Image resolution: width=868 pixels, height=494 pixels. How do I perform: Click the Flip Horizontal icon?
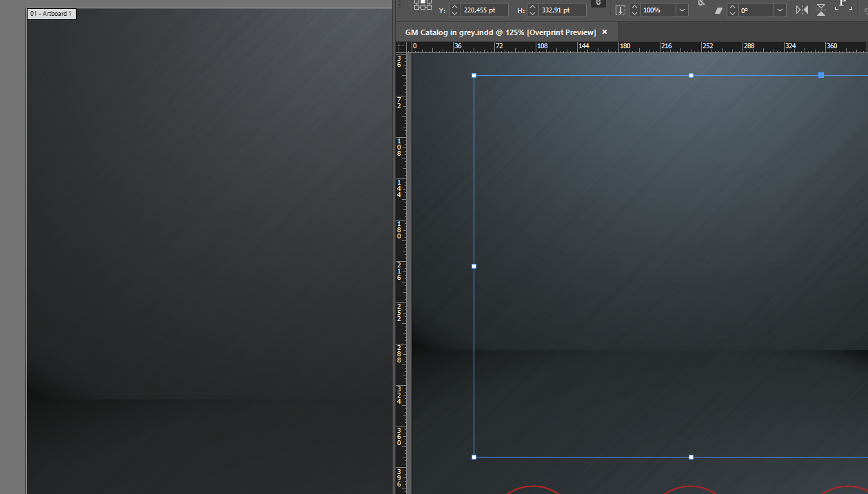tap(802, 10)
